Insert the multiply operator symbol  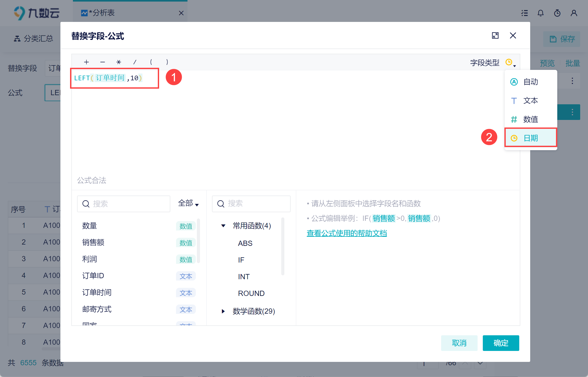[x=118, y=62]
